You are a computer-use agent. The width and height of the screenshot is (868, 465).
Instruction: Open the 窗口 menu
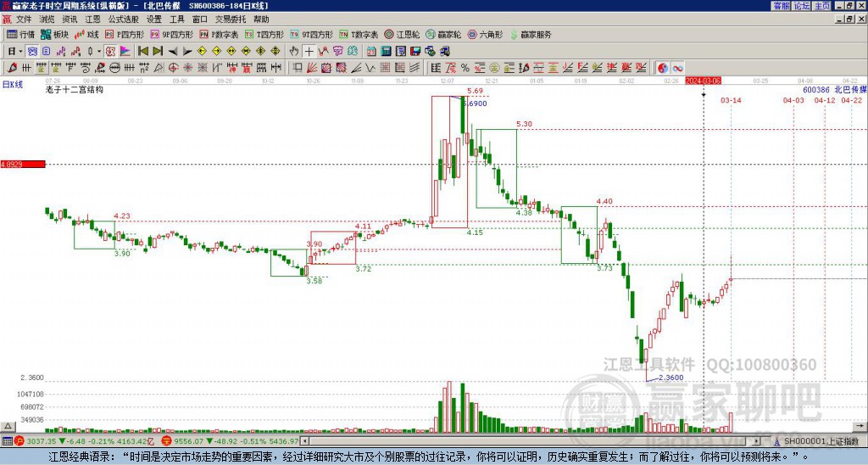click(x=200, y=20)
